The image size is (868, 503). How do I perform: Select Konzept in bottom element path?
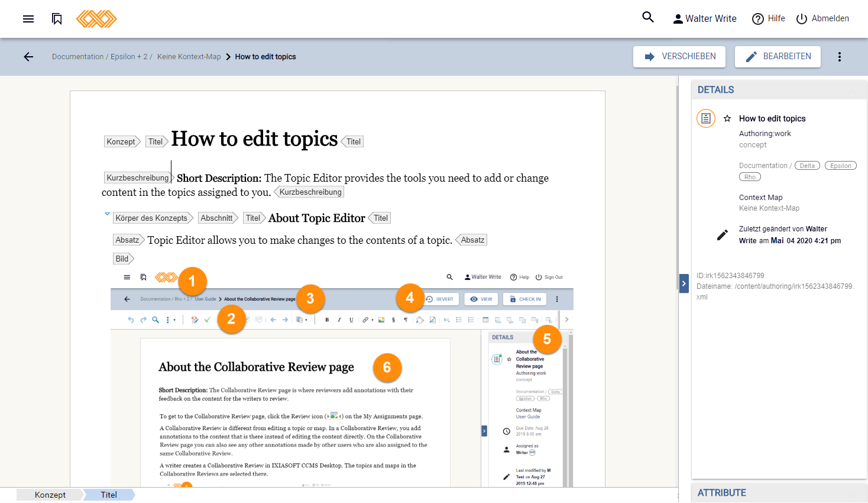tap(50, 495)
